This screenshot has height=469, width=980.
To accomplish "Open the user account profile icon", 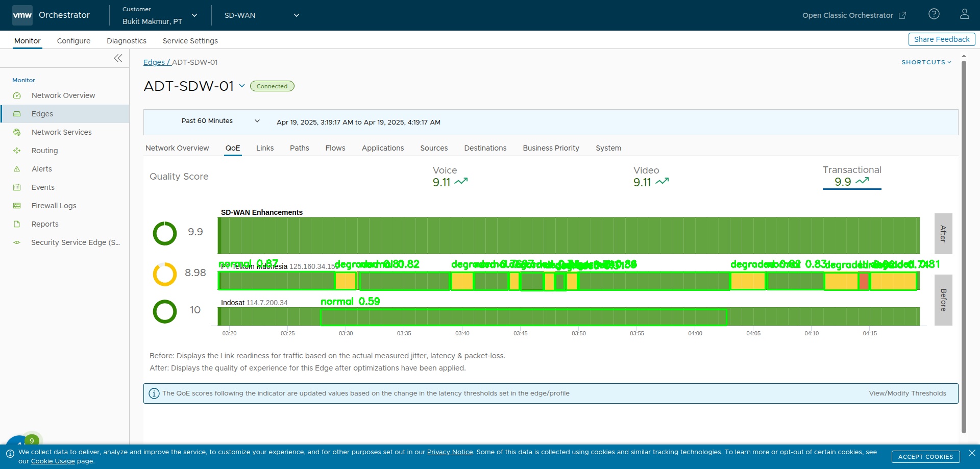I will [x=964, y=14].
